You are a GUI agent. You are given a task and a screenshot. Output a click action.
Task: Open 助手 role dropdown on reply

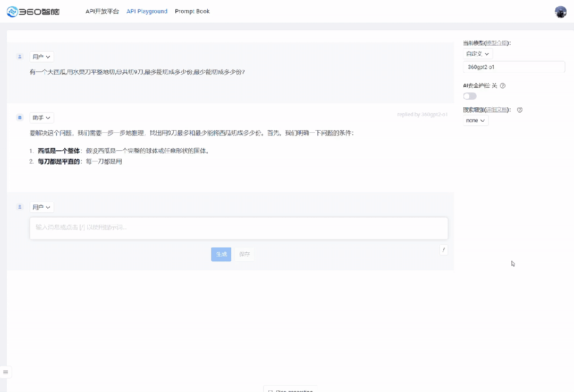click(x=42, y=118)
